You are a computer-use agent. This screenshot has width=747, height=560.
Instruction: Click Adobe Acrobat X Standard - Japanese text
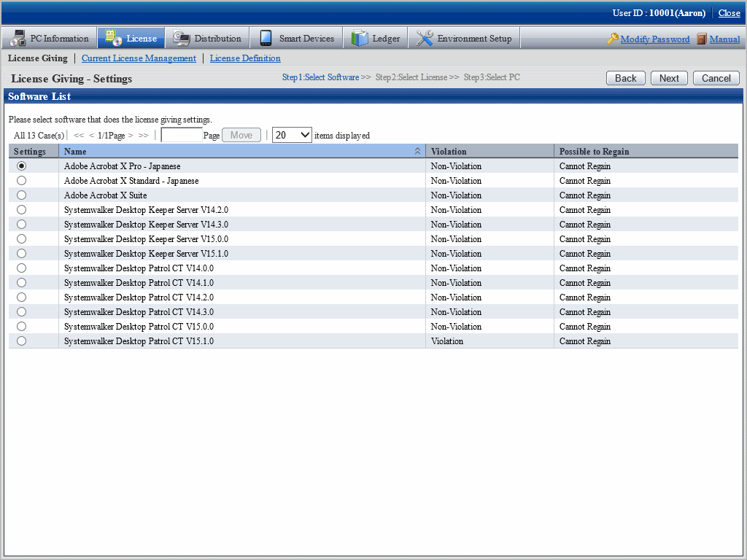coord(131,181)
